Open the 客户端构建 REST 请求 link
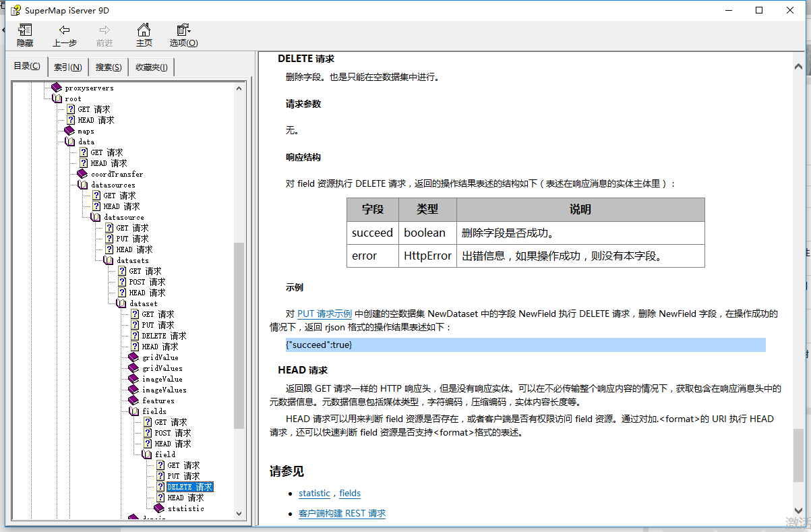The width and height of the screenshot is (811, 532). [342, 514]
